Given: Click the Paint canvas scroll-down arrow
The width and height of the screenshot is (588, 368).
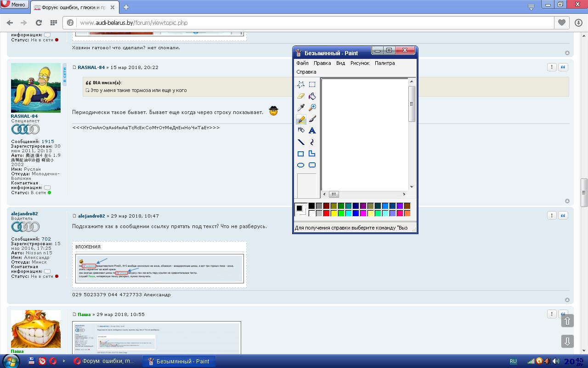Looking at the screenshot, I should pyautogui.click(x=412, y=187).
